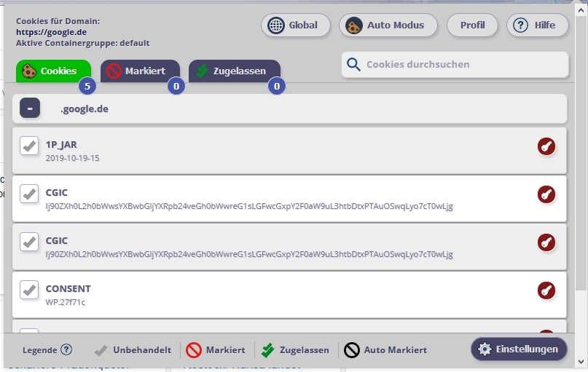Image resolution: width=588 pixels, height=372 pixels.
Task: Open Einstellungen with the gear icon
Action: click(x=518, y=349)
